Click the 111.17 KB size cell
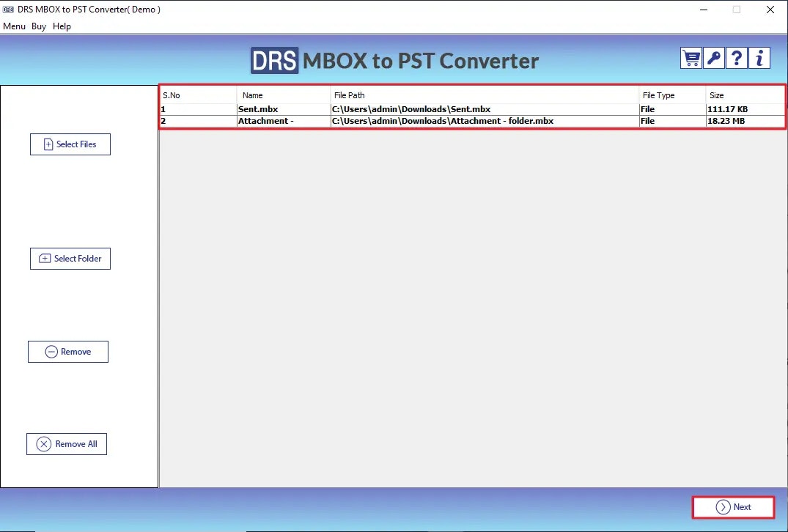Screen dimensions: 788x532 [x=745, y=109]
